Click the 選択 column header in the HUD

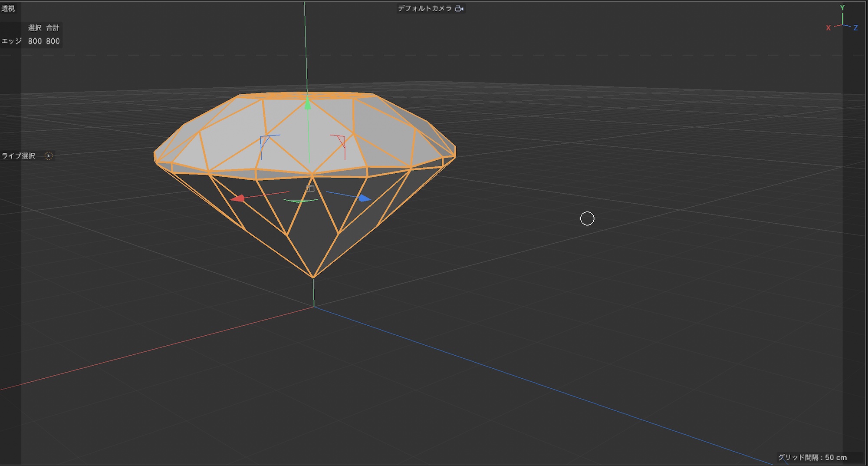click(x=35, y=28)
